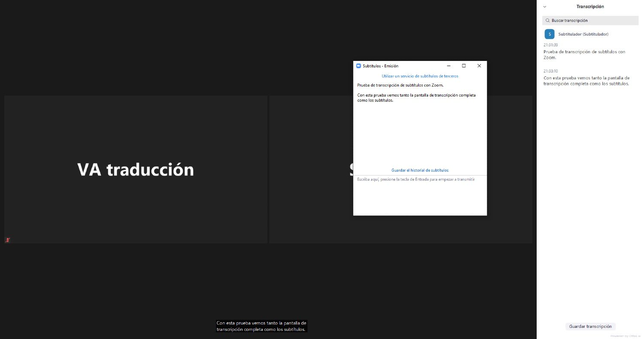Close the Subtítulos - Emisión window
This screenshot has width=644, height=339.
coord(479,66)
